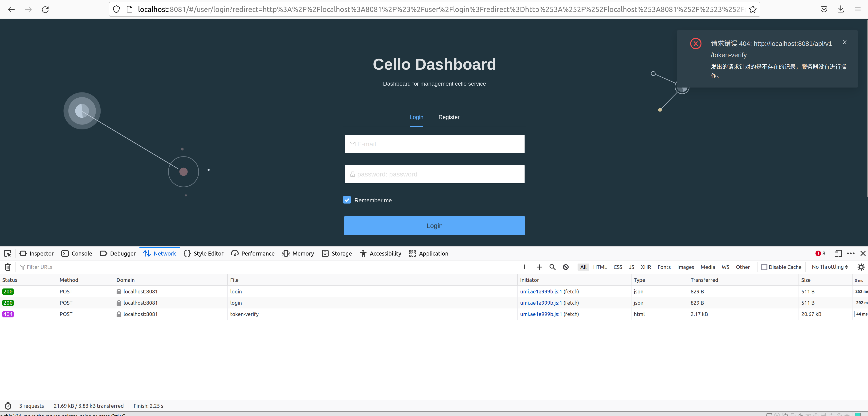Open the request blocking tool
868x416 pixels.
tap(565, 267)
